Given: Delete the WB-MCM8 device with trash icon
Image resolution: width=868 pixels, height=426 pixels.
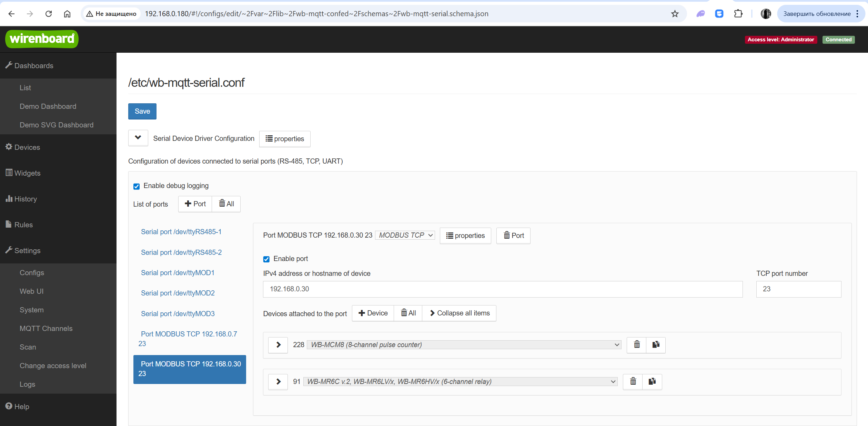Looking at the screenshot, I should [637, 345].
